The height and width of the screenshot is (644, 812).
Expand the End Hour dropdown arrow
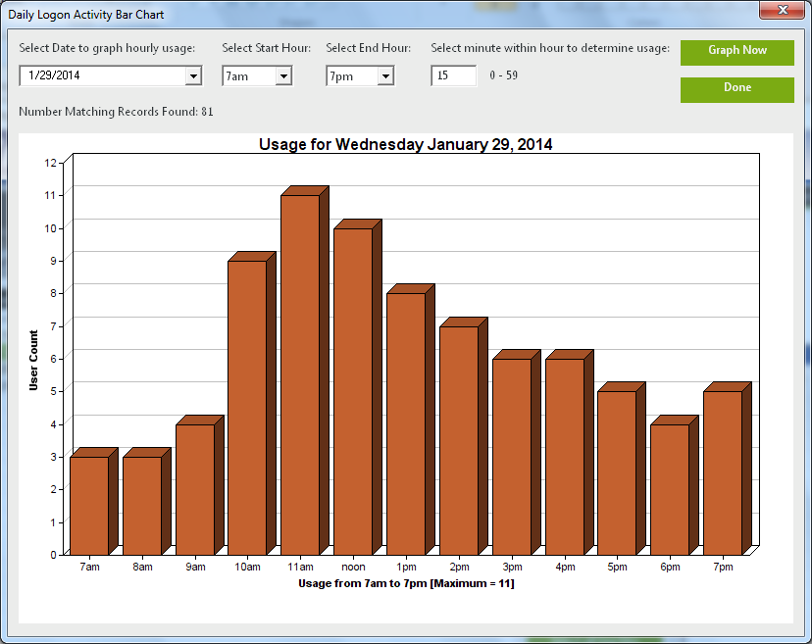click(x=385, y=76)
